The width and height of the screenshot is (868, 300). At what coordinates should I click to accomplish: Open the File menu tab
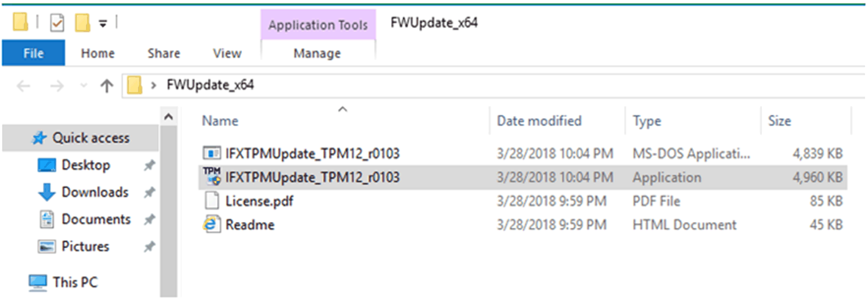click(x=33, y=53)
